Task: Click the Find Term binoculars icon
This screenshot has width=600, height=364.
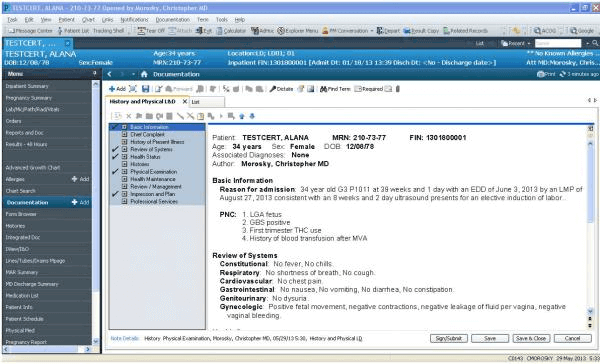Action: (323, 89)
